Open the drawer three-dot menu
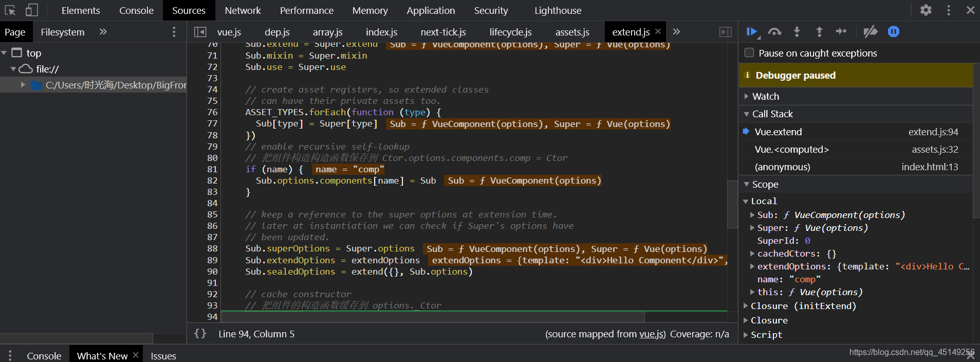This screenshot has width=980, height=362. (10, 355)
